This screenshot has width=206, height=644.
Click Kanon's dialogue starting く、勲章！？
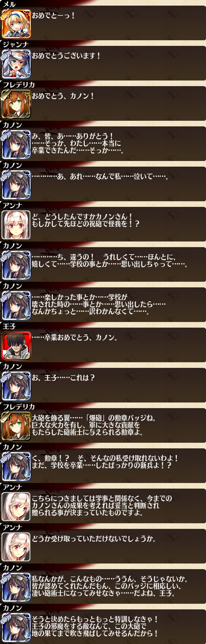tap(105, 462)
